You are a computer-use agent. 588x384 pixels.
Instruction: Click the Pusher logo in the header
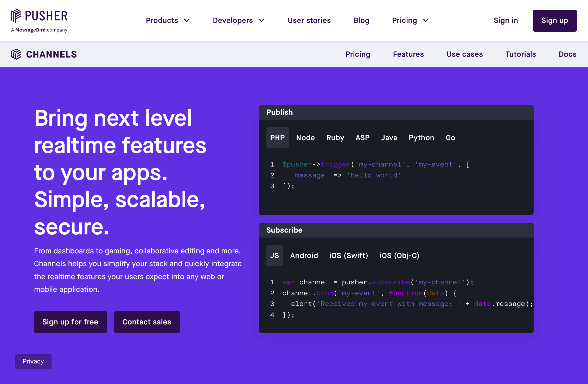[x=39, y=16]
